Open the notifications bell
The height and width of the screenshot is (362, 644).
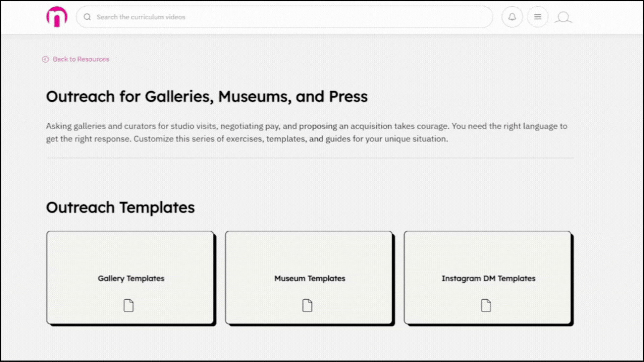point(512,17)
